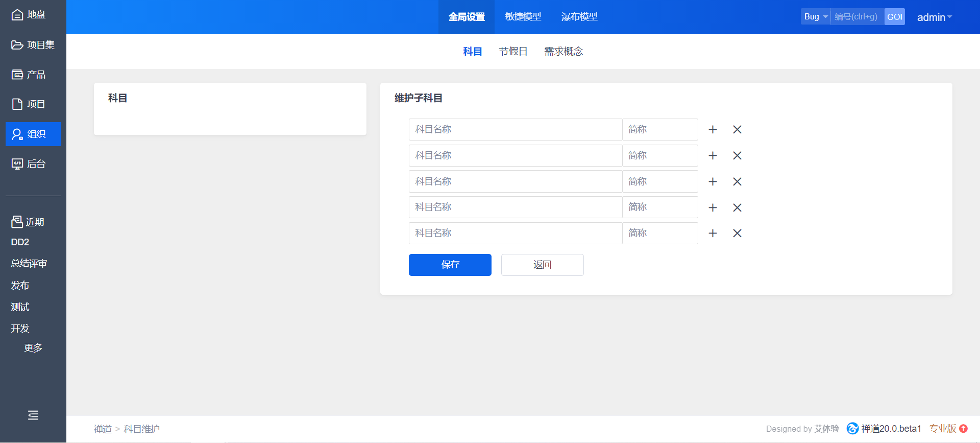Viewport: 980px width, 443px height.
Task: Click 科目维护 in the breadcrumb
Action: coord(141,429)
